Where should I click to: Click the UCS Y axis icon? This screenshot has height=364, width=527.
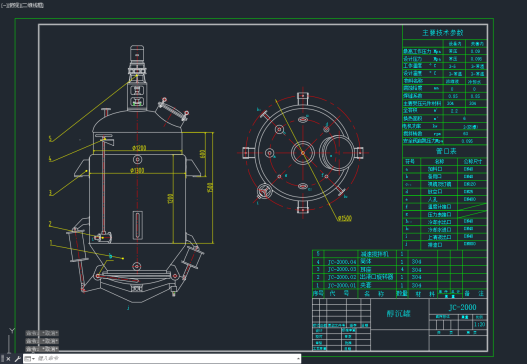point(12,331)
